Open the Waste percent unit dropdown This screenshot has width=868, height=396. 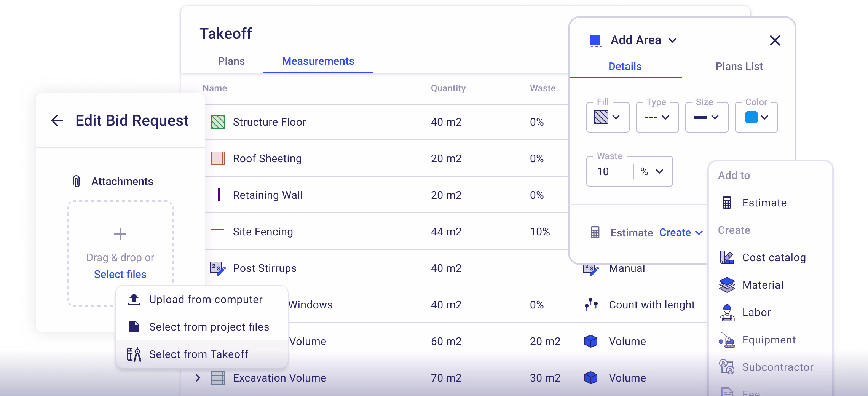tap(652, 171)
